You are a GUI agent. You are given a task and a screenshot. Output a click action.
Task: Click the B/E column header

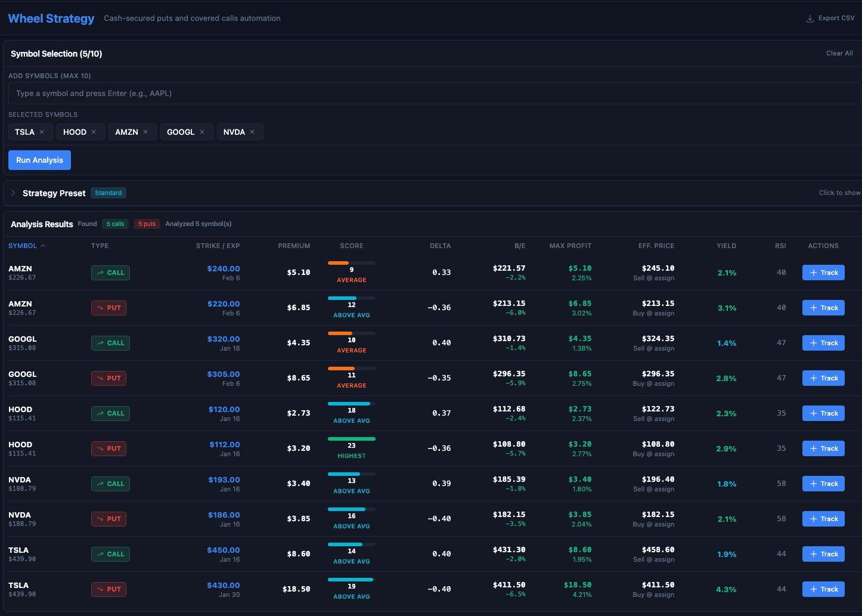520,246
